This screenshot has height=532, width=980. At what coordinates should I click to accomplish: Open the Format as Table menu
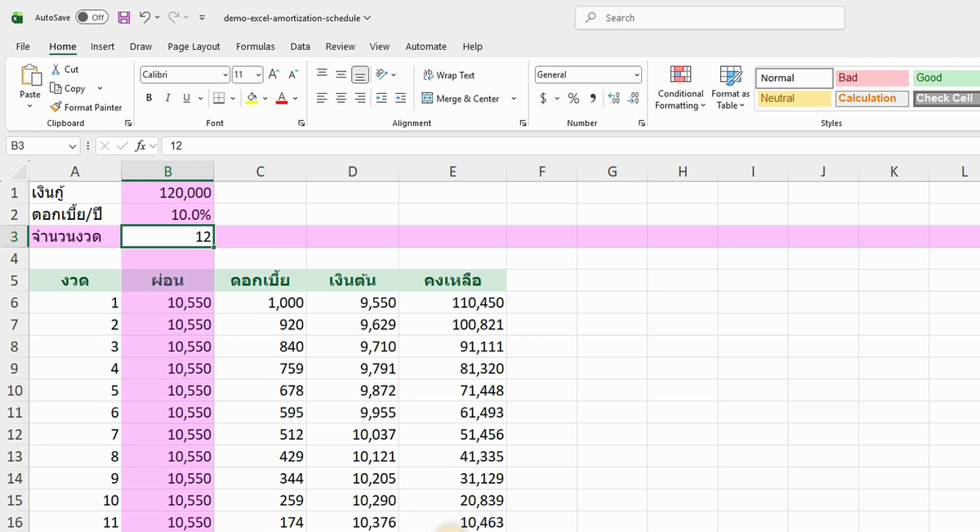pyautogui.click(x=730, y=87)
